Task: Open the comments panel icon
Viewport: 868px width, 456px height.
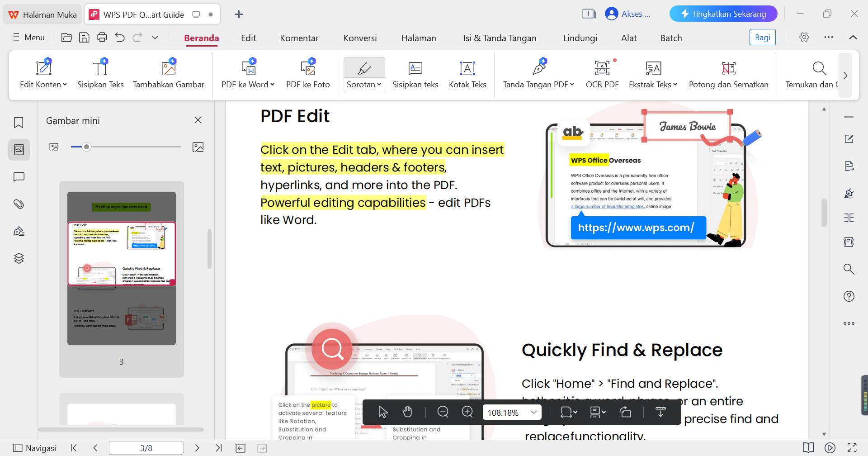Action: coord(19,176)
